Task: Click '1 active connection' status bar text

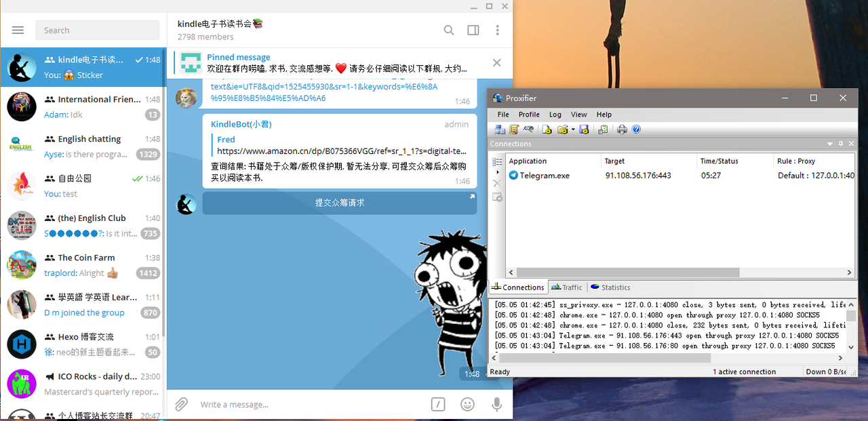Action: point(744,372)
